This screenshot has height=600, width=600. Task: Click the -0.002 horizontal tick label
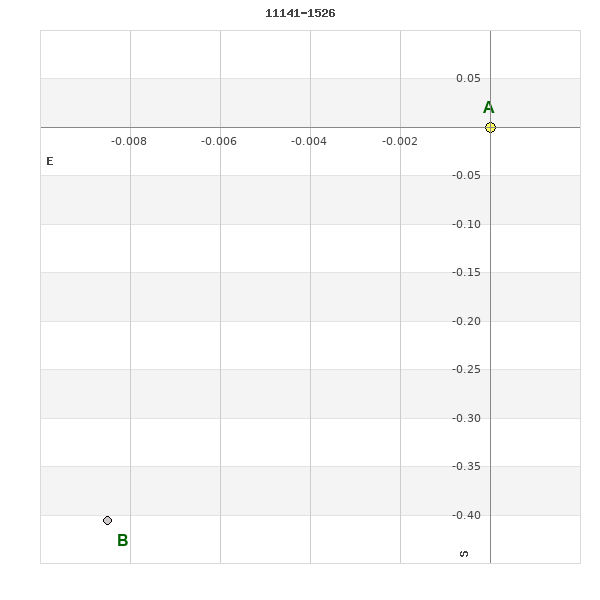400,141
